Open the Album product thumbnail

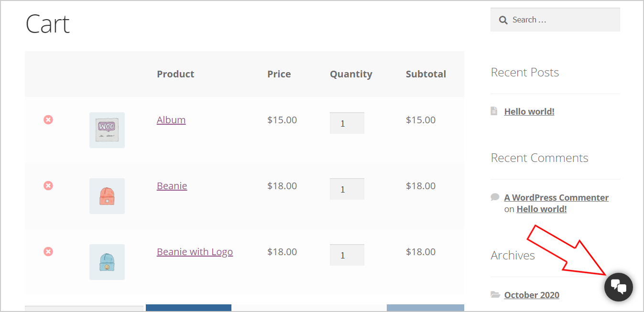point(107,130)
